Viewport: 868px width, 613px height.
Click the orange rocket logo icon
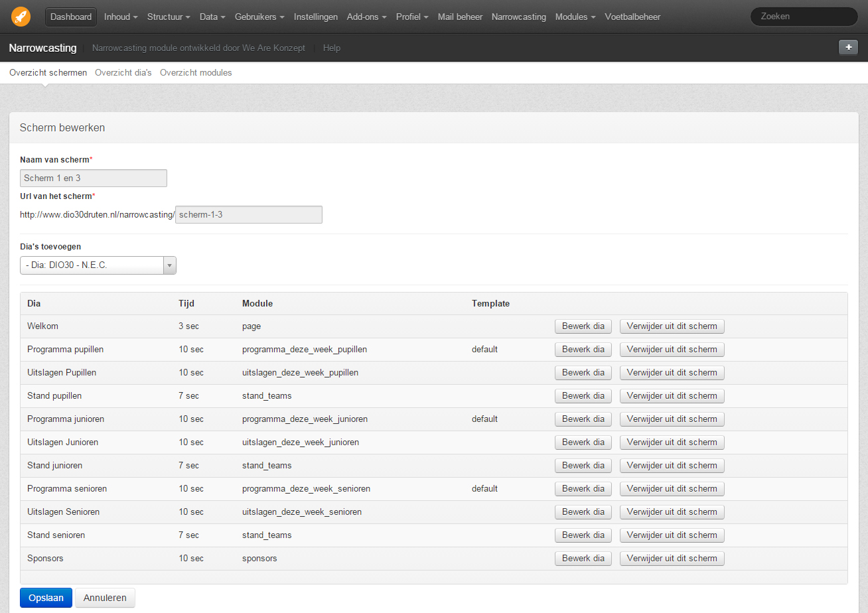click(21, 17)
